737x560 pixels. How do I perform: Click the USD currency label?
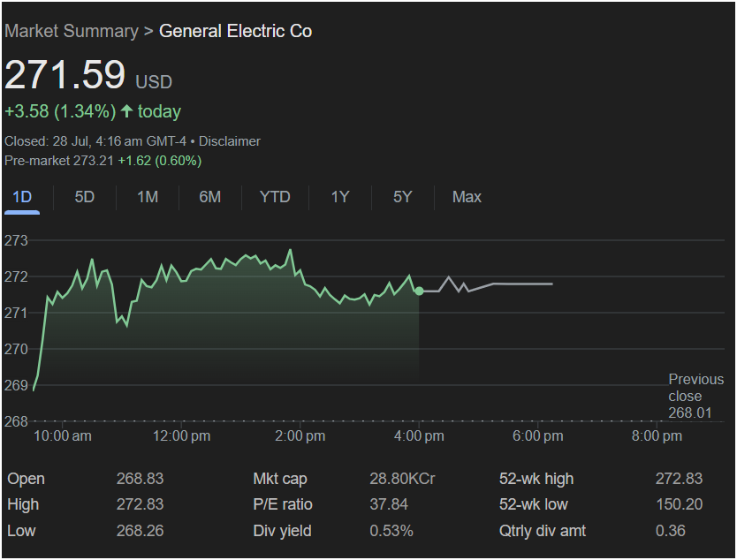(x=154, y=82)
